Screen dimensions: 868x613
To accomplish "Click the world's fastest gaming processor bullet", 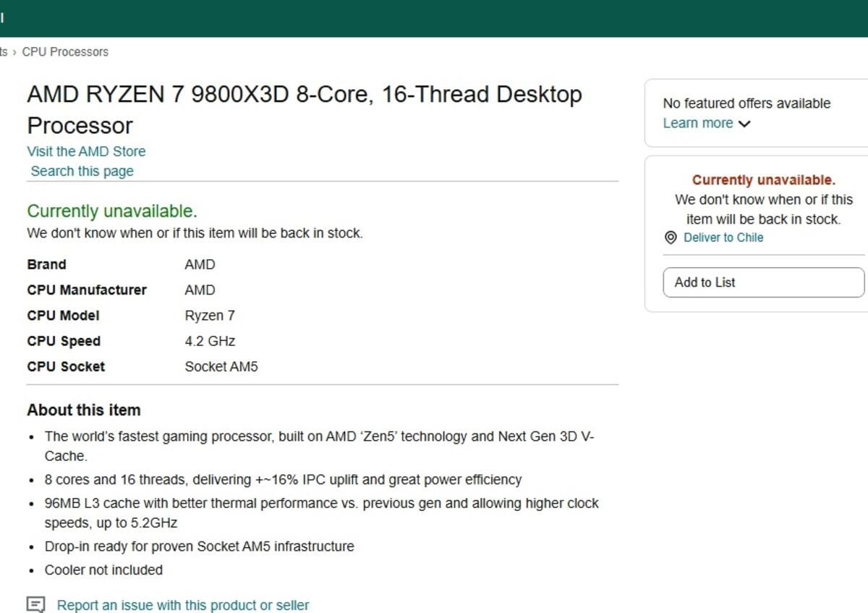I will [319, 446].
